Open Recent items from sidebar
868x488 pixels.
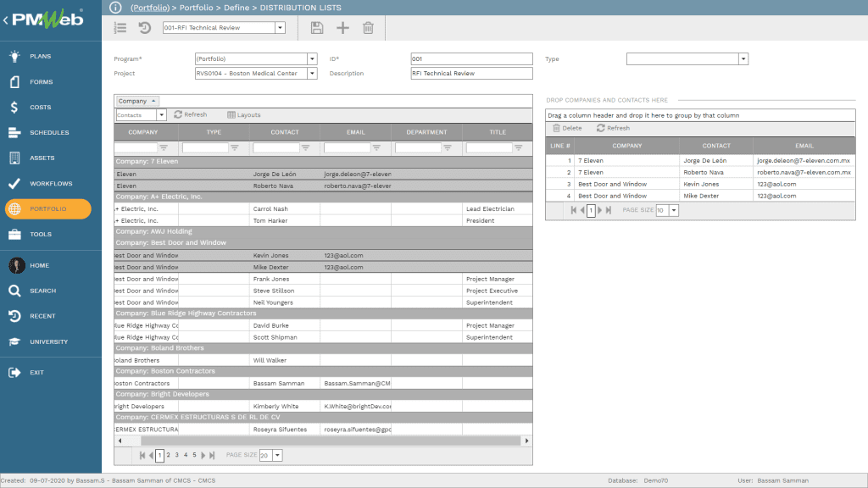point(42,316)
